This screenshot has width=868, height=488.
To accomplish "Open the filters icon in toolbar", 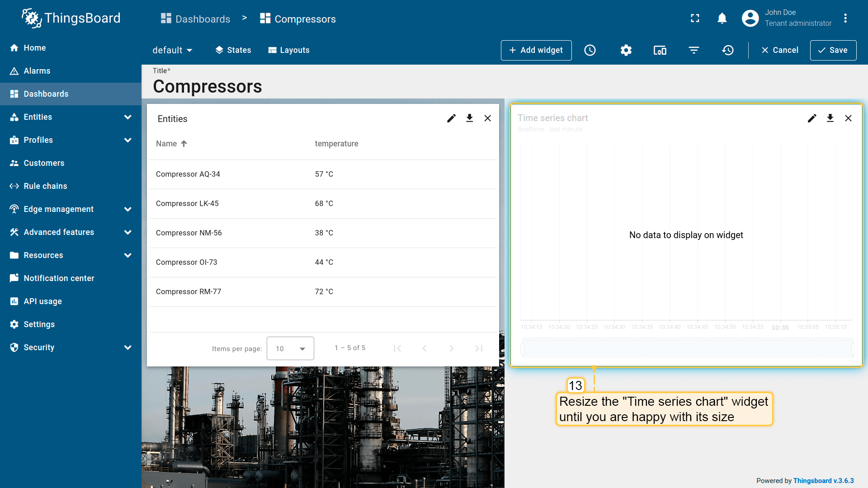I will [x=693, y=50].
